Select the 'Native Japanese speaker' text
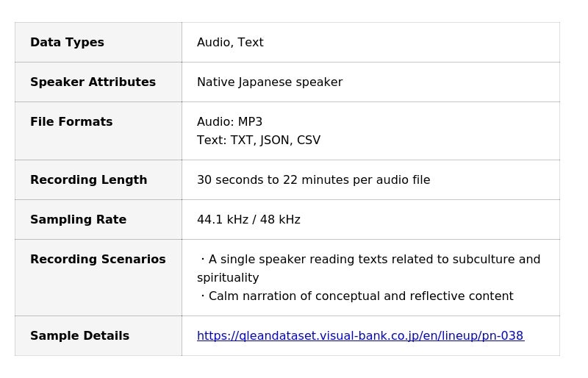Image resolution: width=588 pixels, height=378 pixels. pyautogui.click(x=270, y=82)
